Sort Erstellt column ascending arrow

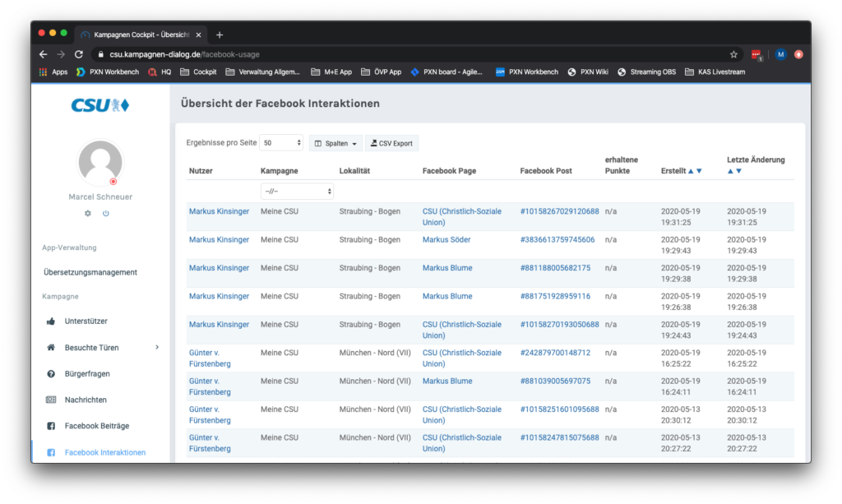691,171
